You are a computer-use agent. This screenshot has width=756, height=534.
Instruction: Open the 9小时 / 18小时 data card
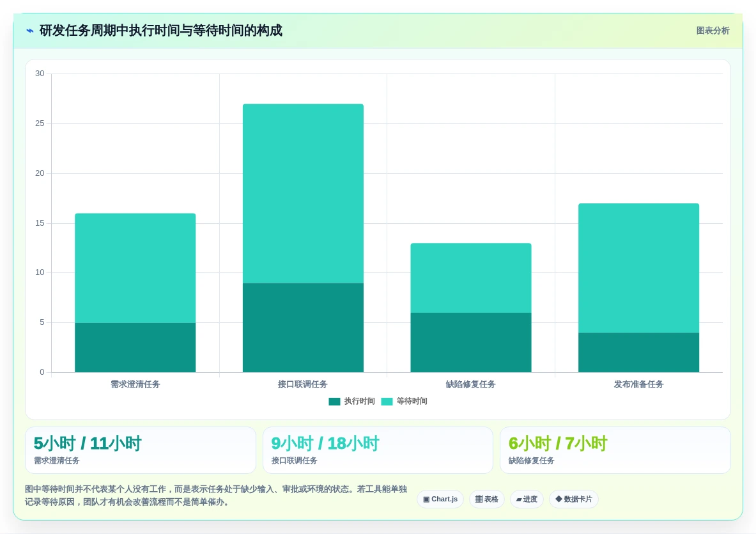pos(378,450)
